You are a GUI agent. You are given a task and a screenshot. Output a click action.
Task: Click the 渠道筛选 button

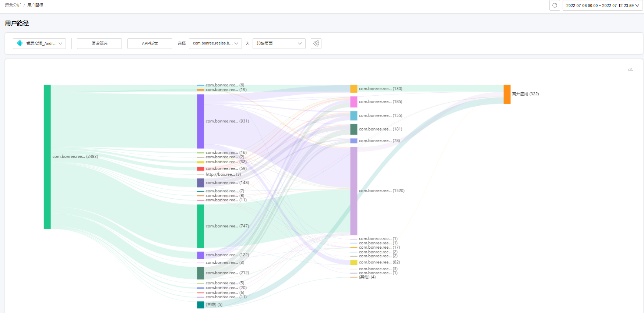point(99,43)
